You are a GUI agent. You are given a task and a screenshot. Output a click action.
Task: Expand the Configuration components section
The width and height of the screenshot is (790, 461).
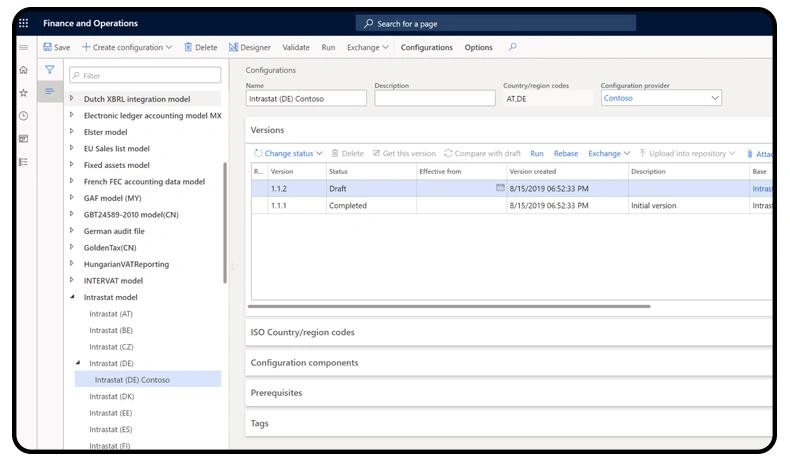pos(508,363)
